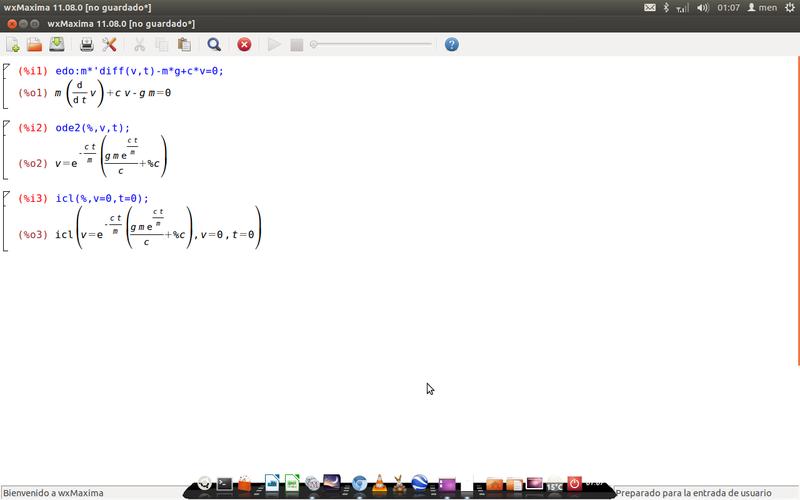
Task: Collapse cell %i1 using its left bracket
Action: pos(5,84)
